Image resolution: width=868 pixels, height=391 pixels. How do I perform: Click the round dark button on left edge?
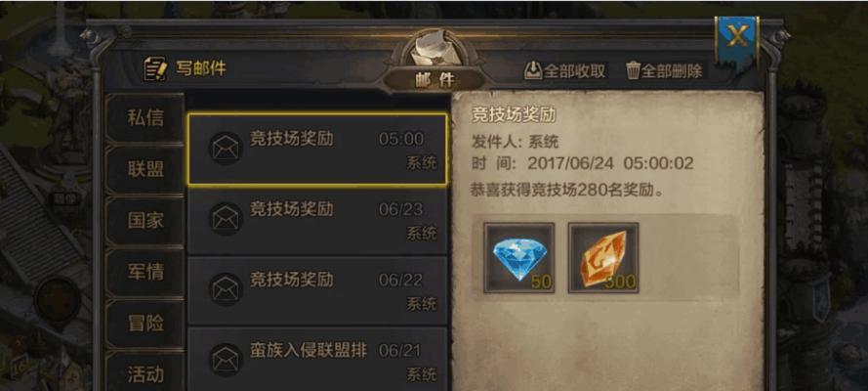click(57, 300)
